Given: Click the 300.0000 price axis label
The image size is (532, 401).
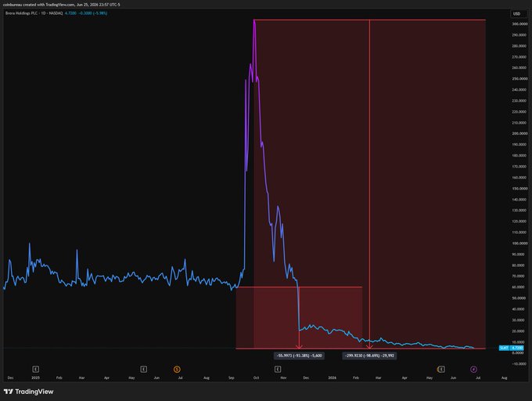Looking at the screenshot, I should coord(519,24).
